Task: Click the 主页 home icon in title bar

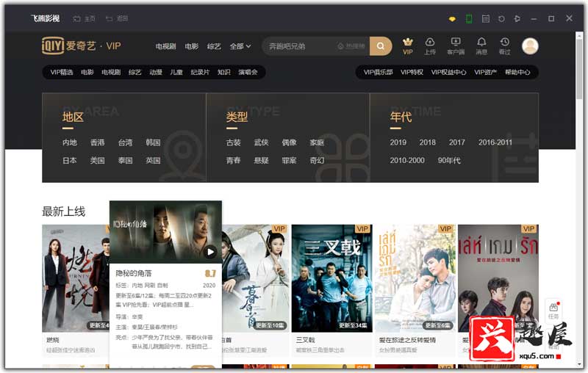Action: [x=77, y=19]
